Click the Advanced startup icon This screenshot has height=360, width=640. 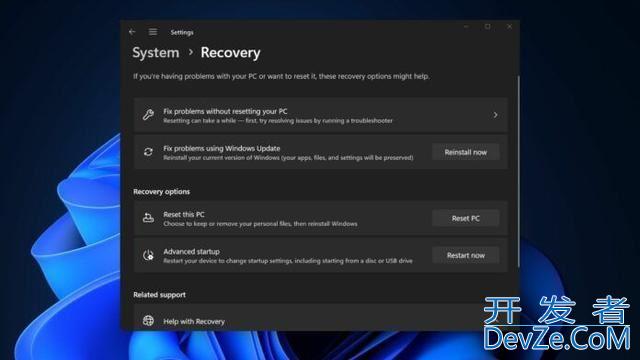tap(148, 256)
